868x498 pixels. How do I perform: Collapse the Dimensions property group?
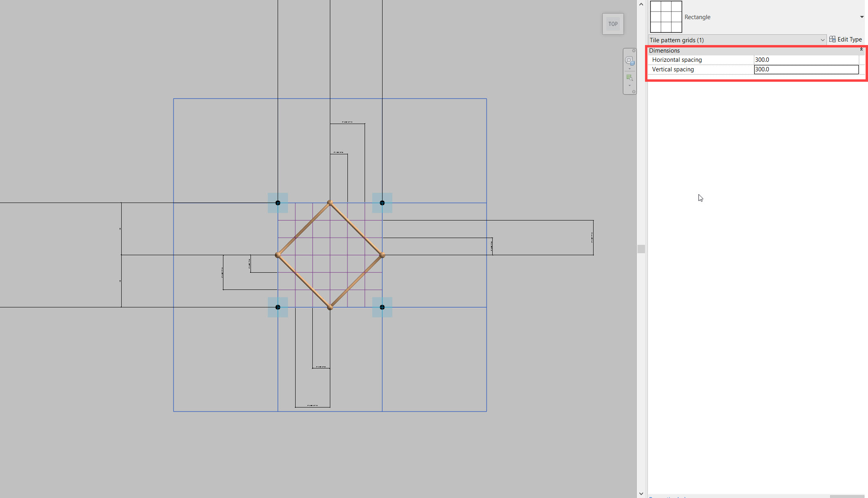[x=861, y=49]
